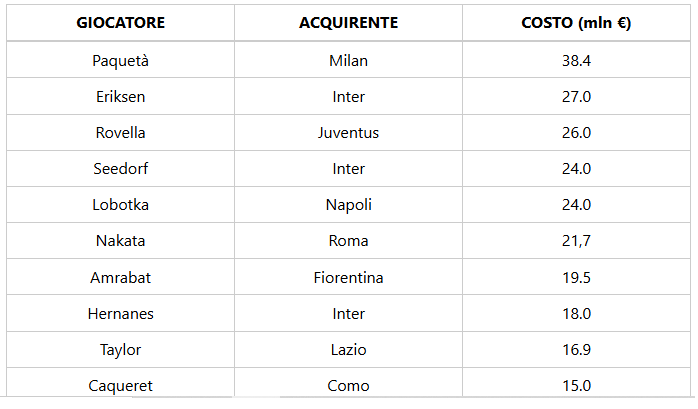The image size is (698, 409).
Task: Select the 16.9 cost cell
Action: pyautogui.click(x=576, y=350)
